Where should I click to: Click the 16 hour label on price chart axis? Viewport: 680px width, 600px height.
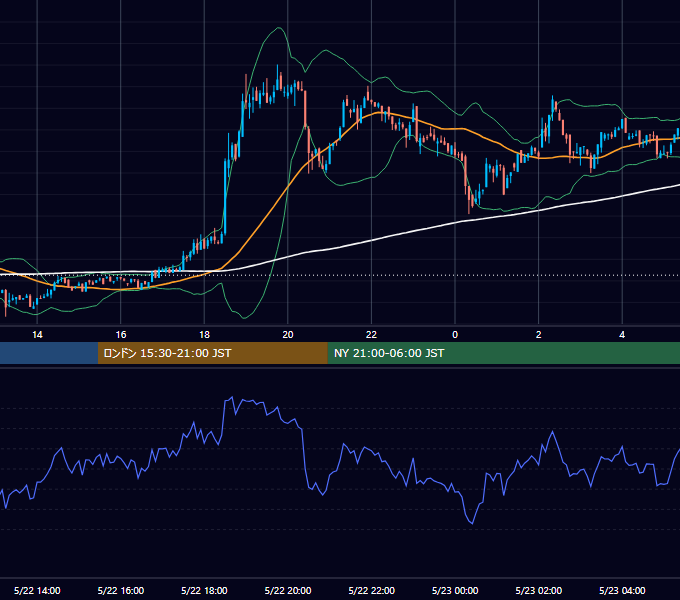[x=121, y=335]
